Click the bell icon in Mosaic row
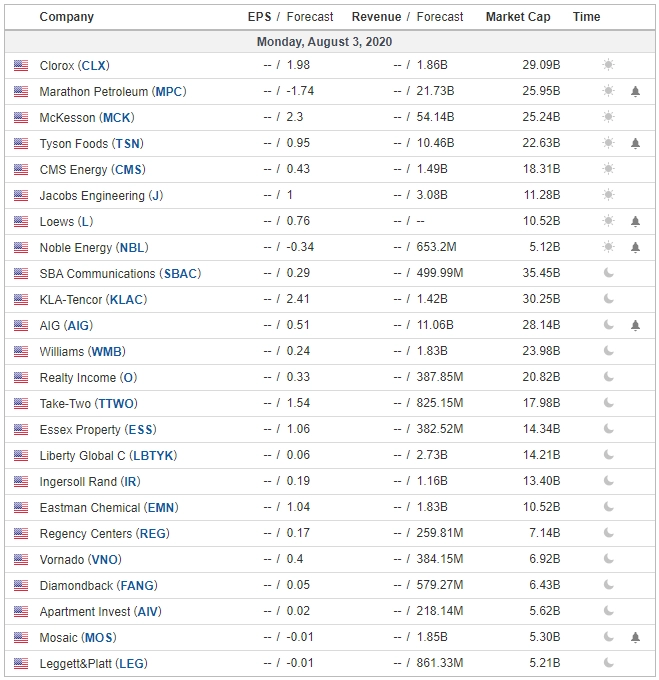Viewport: 659px width, 680px height. pyautogui.click(x=635, y=637)
